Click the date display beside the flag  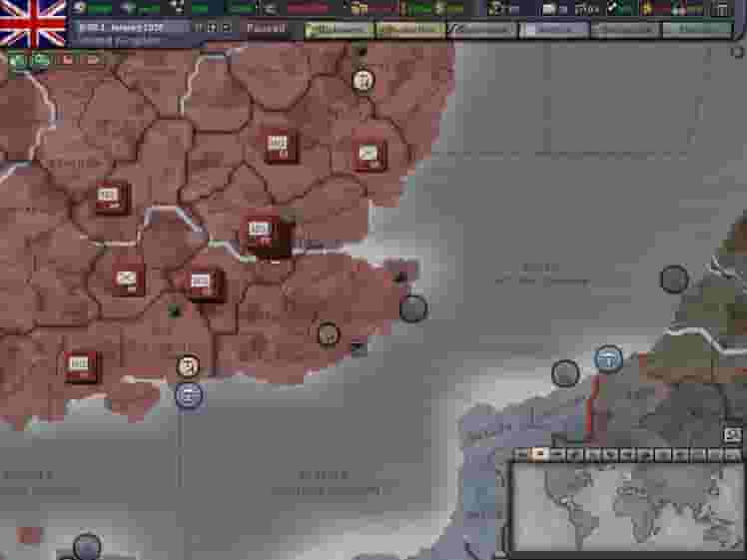121,28
